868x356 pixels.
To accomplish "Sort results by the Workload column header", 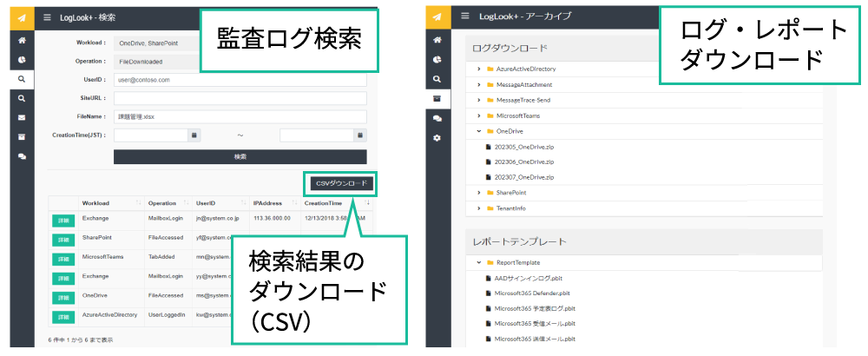I will tap(95, 203).
